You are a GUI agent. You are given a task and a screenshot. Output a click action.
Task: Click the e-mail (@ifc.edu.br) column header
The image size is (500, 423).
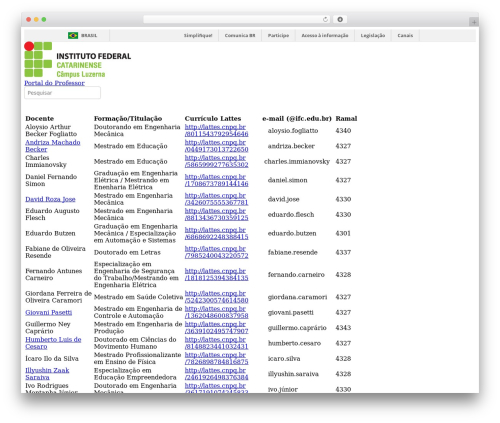tap(297, 118)
